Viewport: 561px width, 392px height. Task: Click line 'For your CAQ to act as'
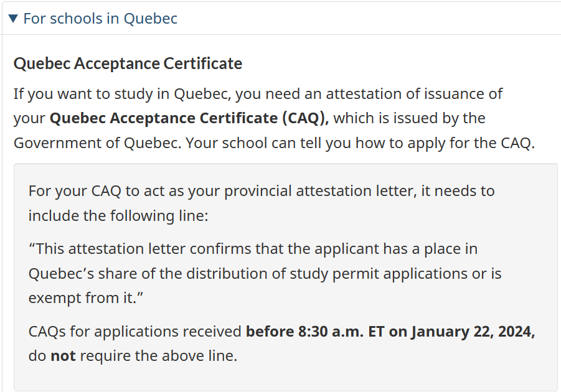click(x=262, y=191)
